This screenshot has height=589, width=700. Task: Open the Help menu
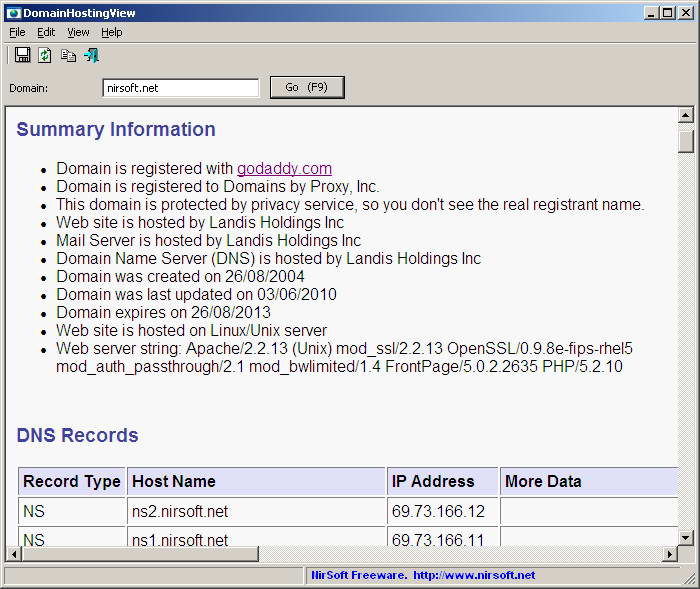click(112, 33)
